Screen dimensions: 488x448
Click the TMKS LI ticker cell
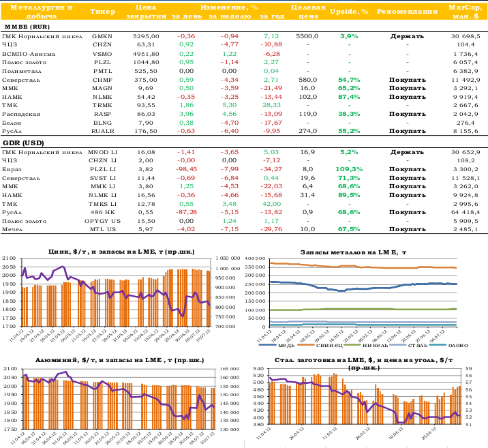click(x=102, y=204)
